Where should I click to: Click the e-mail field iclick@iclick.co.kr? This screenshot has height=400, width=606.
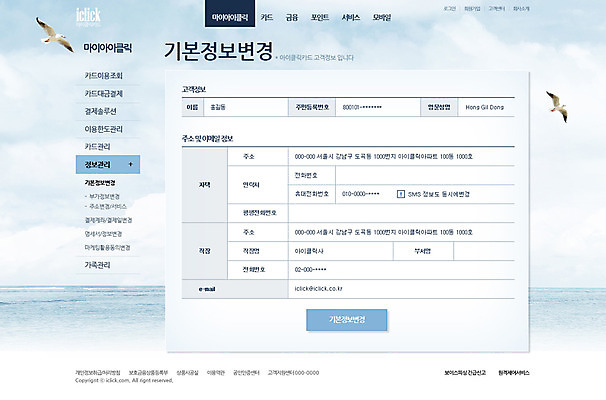(x=401, y=289)
